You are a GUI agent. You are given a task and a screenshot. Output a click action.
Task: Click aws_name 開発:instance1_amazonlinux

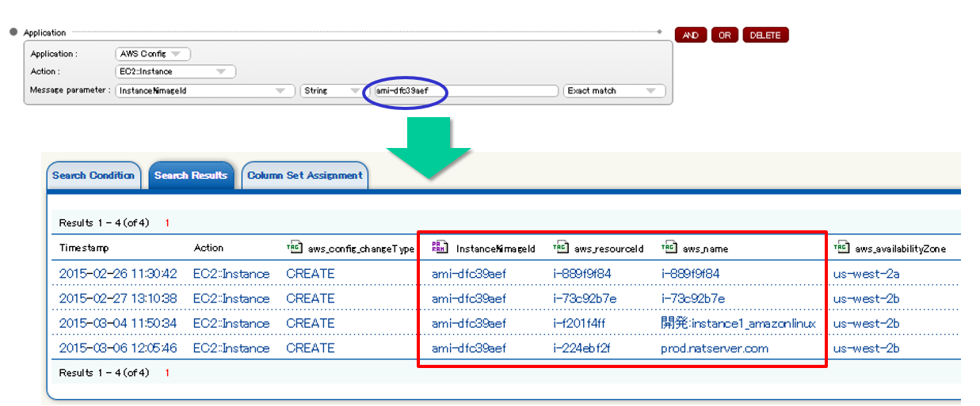pyautogui.click(x=738, y=323)
